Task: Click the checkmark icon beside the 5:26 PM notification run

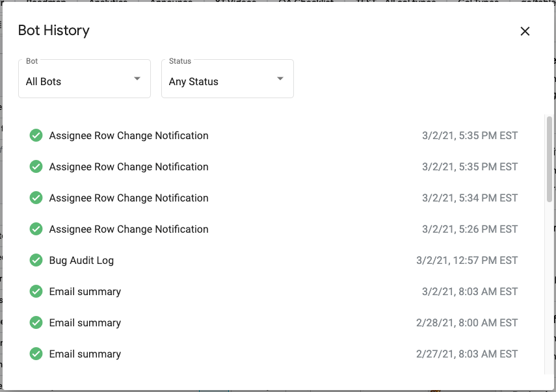Action: [x=36, y=229]
